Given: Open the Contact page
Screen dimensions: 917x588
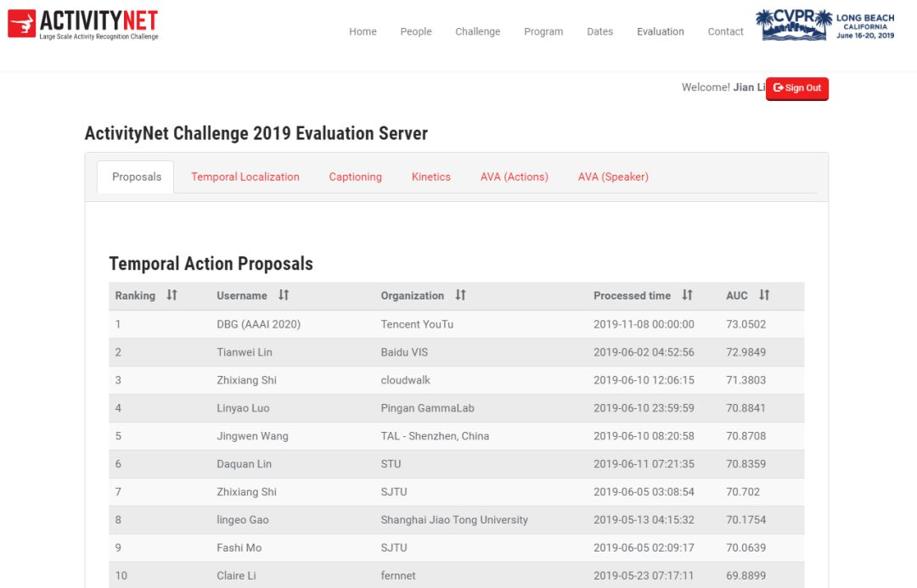Looking at the screenshot, I should (x=725, y=31).
